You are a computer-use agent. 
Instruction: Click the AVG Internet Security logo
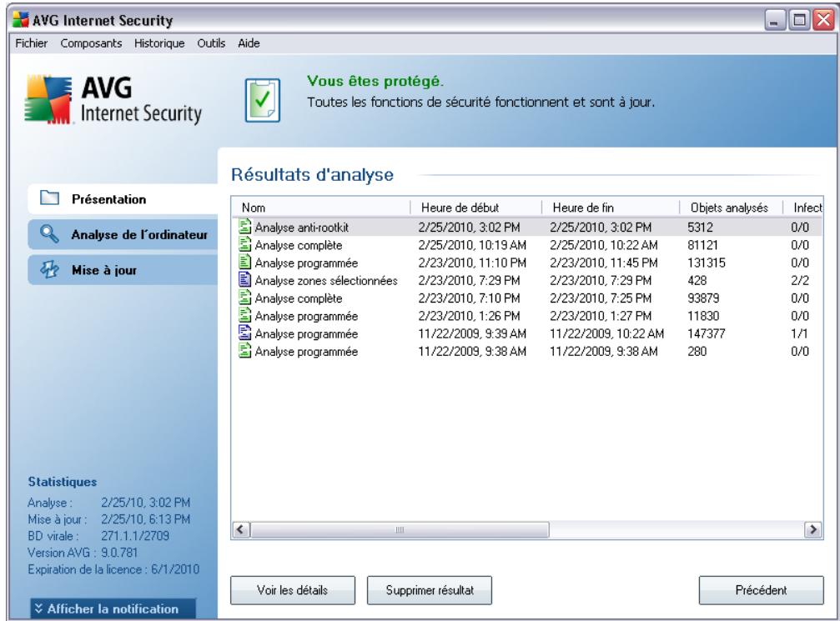click(113, 100)
